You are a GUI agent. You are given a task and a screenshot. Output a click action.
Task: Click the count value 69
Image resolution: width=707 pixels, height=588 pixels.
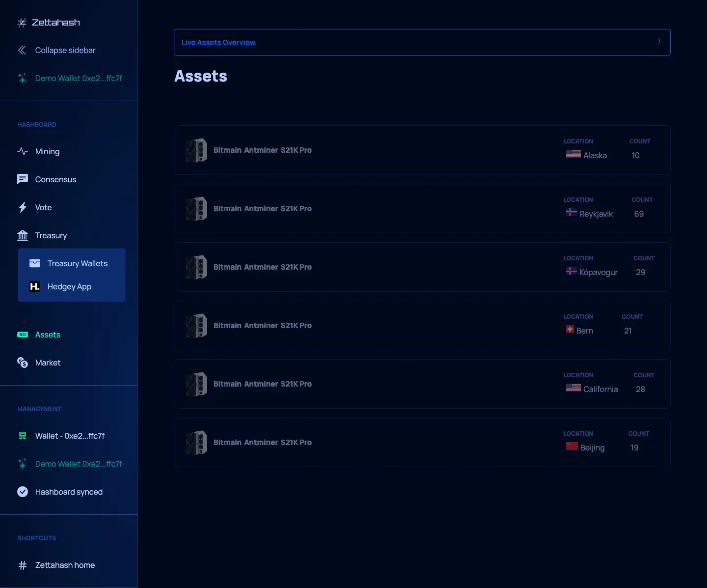[x=639, y=214]
